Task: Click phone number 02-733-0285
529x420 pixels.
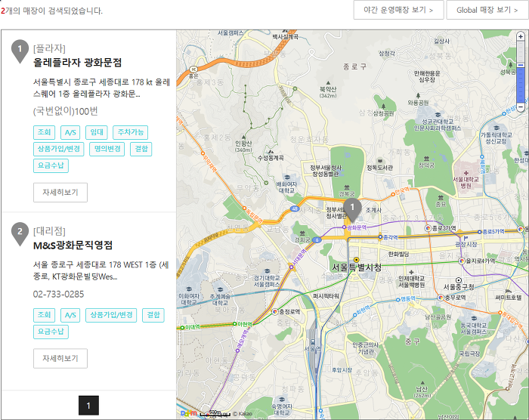Action: click(x=58, y=294)
